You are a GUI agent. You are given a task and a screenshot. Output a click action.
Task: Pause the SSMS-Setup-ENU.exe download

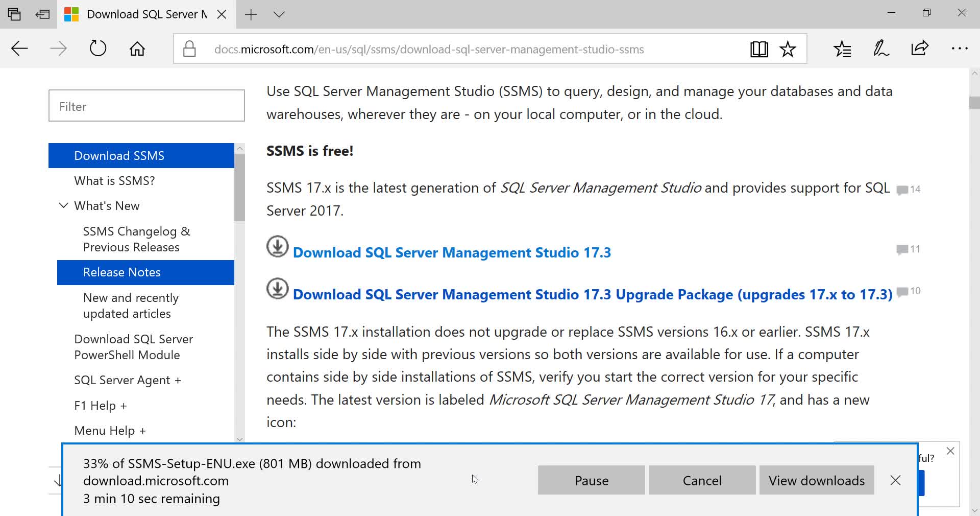(591, 480)
